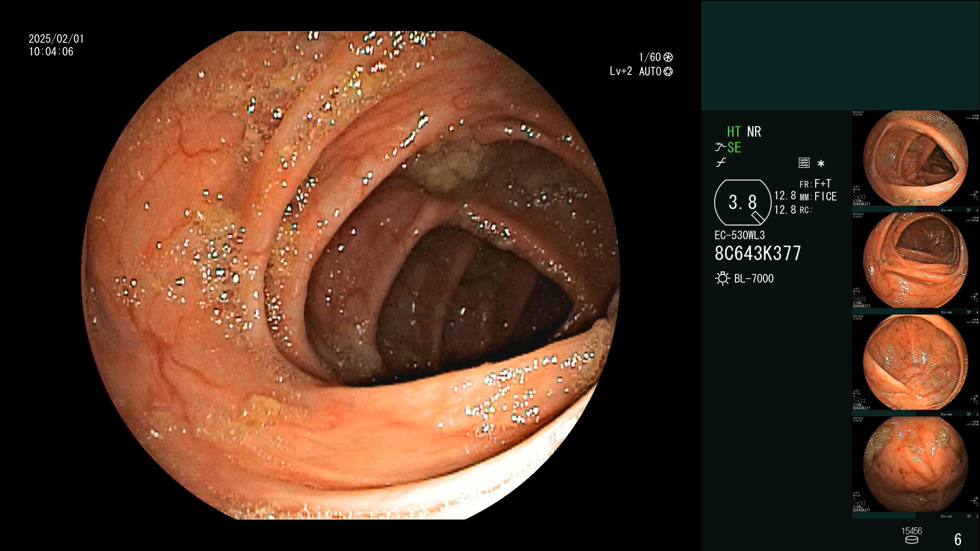
Task: Click the upper 12.8 measurement value
Action: (x=785, y=196)
